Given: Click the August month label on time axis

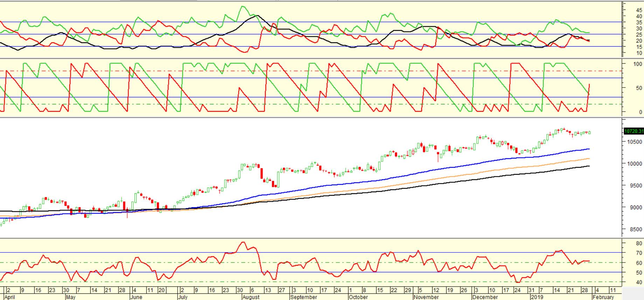Looking at the screenshot, I should (251, 297).
